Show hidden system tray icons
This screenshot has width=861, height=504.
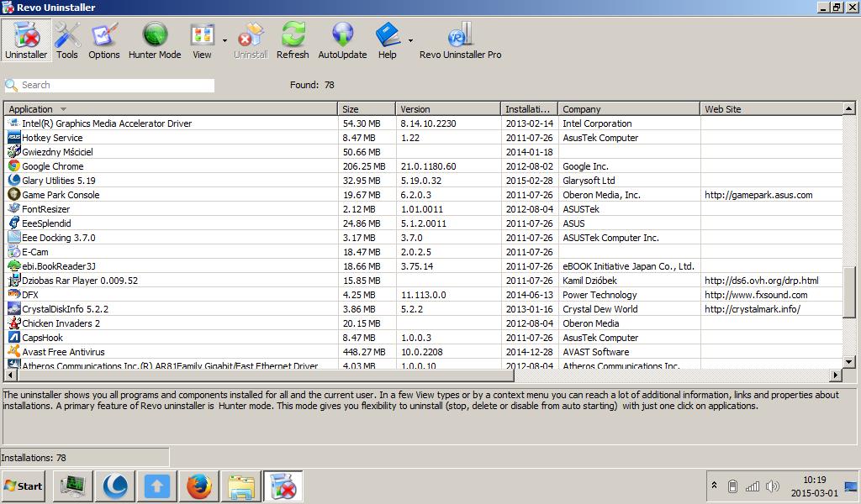[714, 486]
